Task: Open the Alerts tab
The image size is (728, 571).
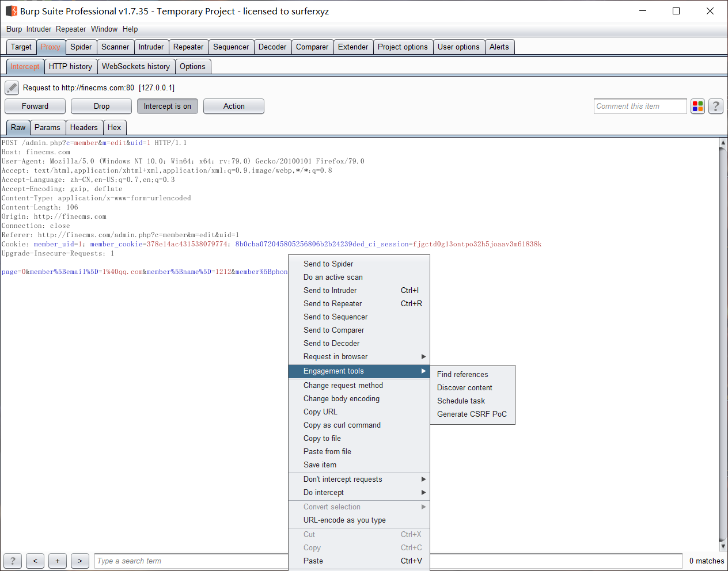Action: [499, 47]
